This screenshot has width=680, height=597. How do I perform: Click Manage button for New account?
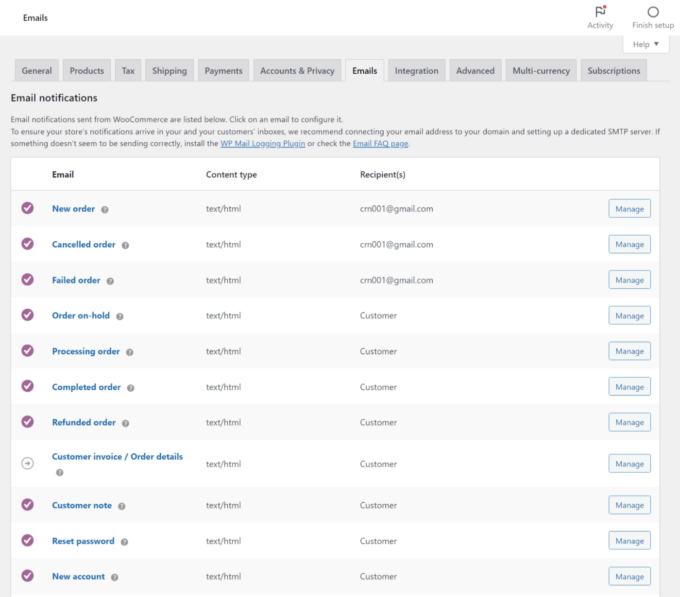[629, 577]
